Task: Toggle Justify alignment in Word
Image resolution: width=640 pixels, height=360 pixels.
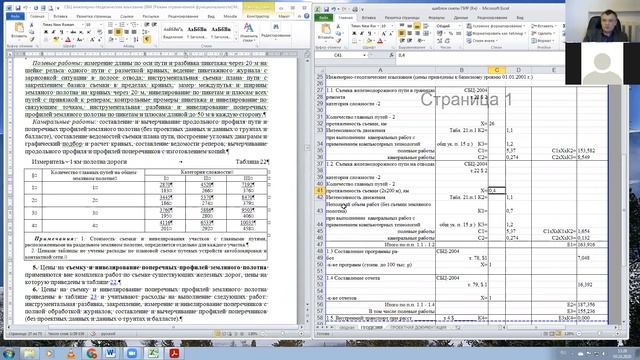Action: [x=134, y=32]
